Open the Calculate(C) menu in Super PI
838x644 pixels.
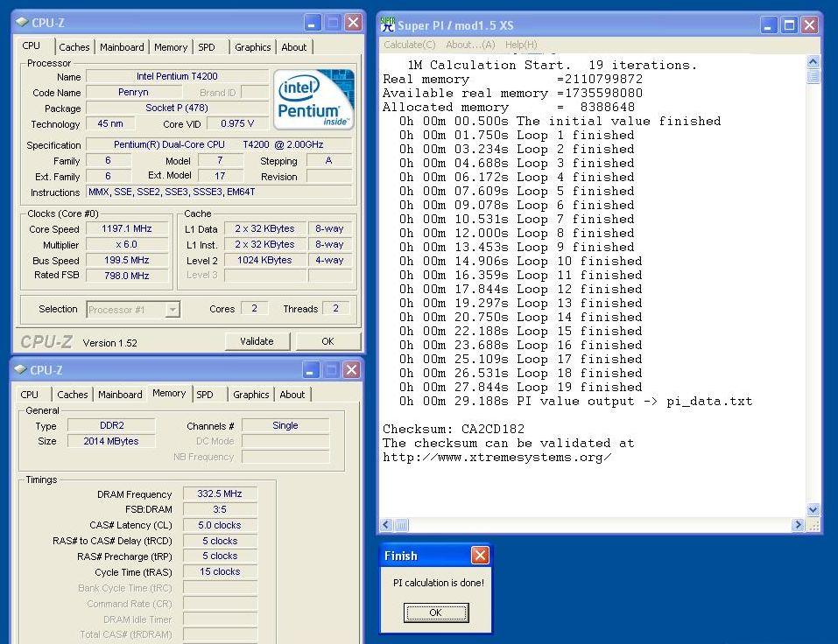(x=410, y=45)
